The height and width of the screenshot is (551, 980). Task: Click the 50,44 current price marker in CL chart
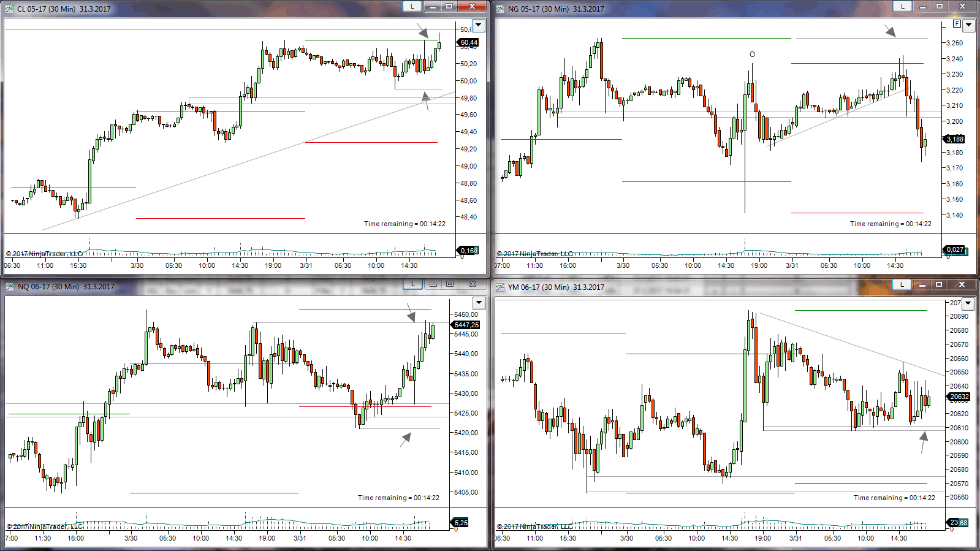[x=468, y=42]
